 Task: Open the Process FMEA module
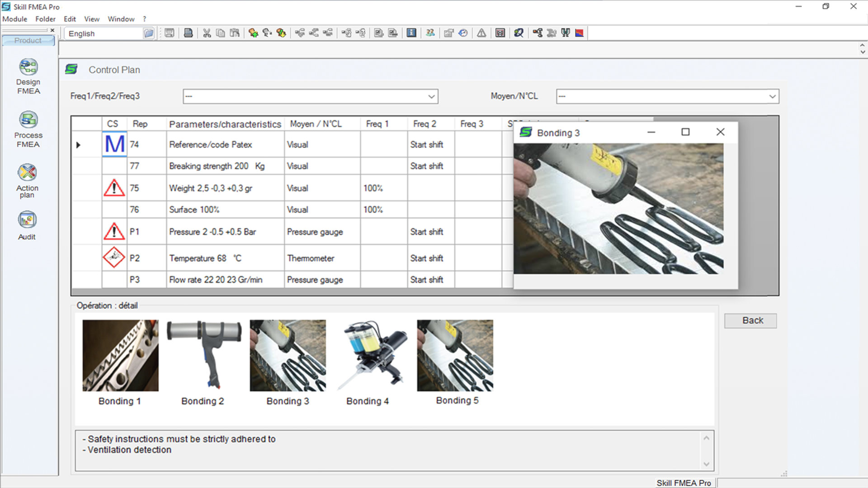tap(28, 129)
